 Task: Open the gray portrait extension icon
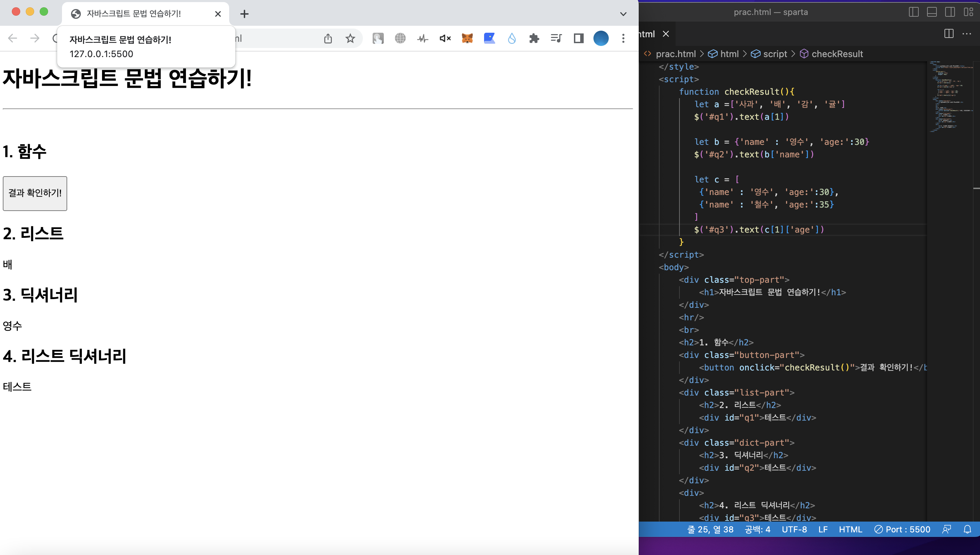coord(378,39)
